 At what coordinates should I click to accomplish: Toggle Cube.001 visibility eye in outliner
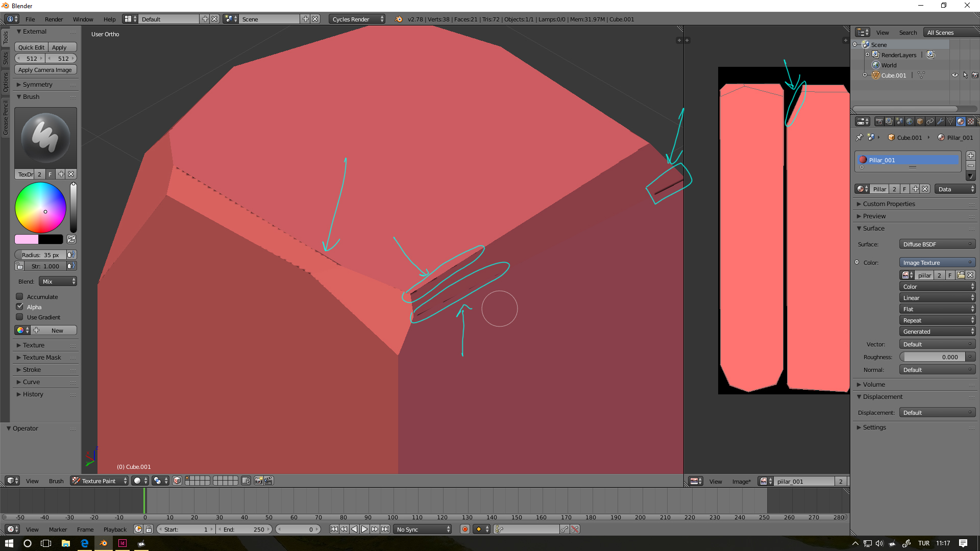point(954,75)
